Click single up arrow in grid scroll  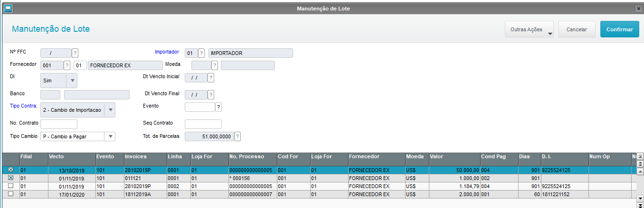click(640, 171)
